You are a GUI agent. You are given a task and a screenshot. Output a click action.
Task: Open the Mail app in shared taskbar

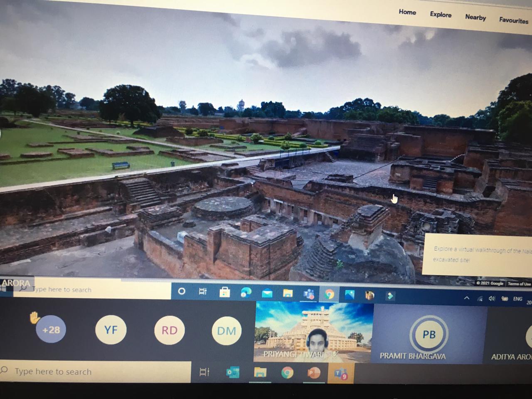click(267, 294)
